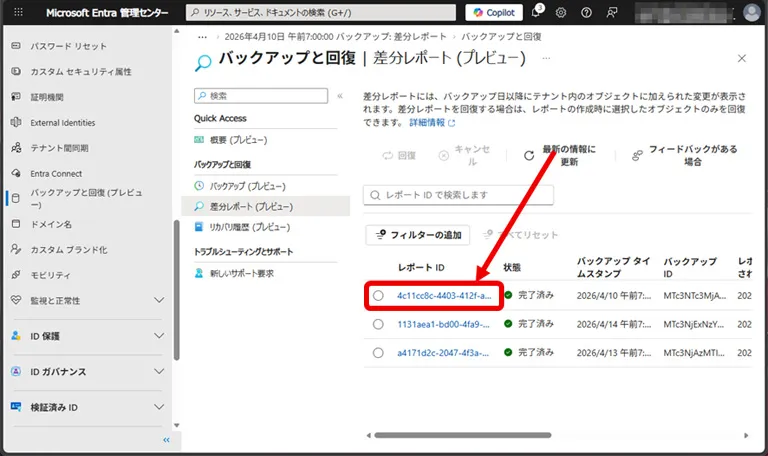
Task: Select radio for report 1131aea1-bd00-4fa9
Action: [378, 324]
